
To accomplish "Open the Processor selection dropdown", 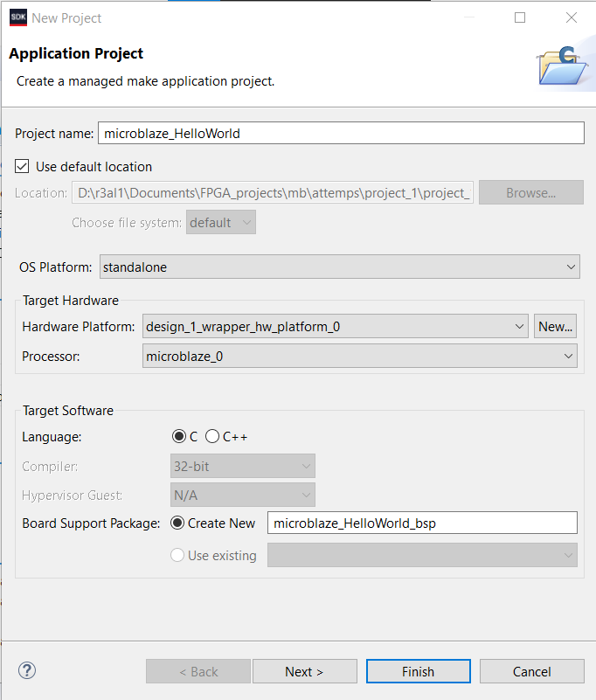I will (568, 356).
